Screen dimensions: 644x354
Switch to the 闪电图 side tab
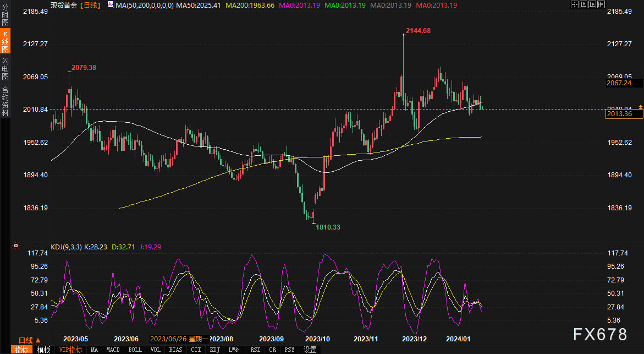point(5,68)
